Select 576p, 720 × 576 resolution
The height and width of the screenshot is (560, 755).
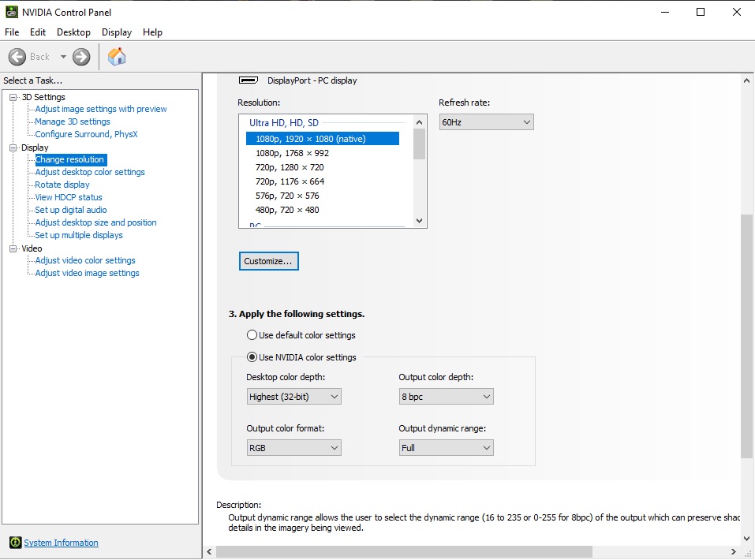tap(287, 196)
